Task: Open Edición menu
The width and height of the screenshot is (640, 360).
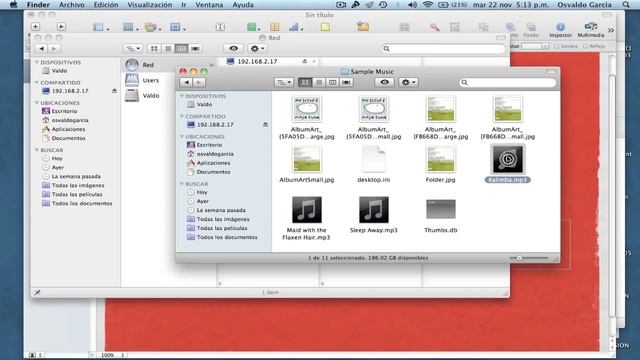Action: point(106,5)
